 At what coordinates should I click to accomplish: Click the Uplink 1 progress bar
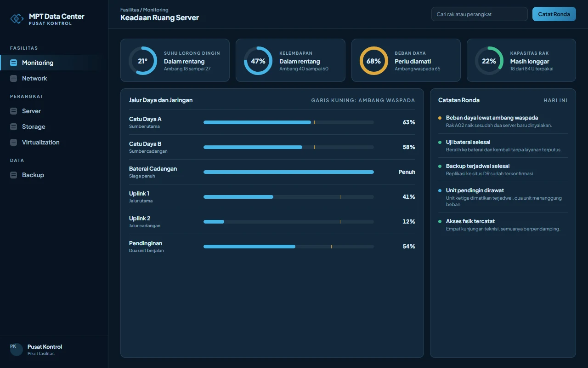[288, 197]
